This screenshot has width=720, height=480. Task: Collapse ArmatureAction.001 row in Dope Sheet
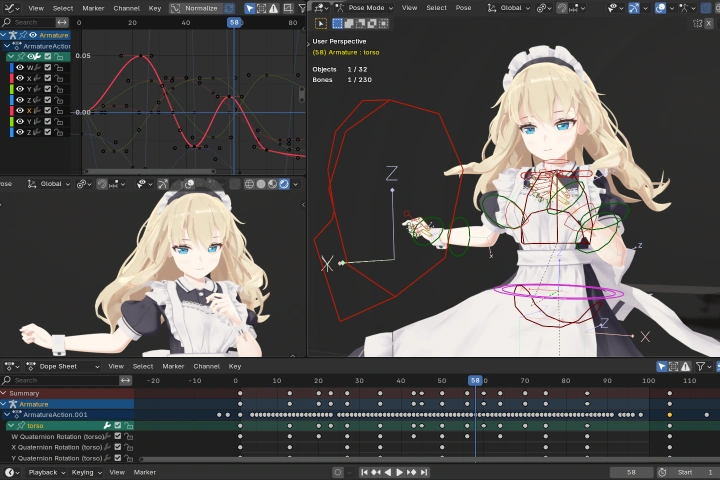(x=7, y=415)
